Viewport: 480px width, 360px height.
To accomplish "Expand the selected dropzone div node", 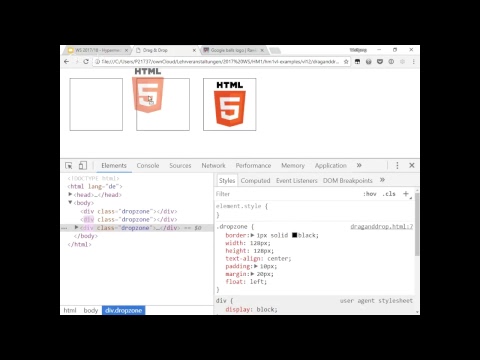I will pos(76,227).
